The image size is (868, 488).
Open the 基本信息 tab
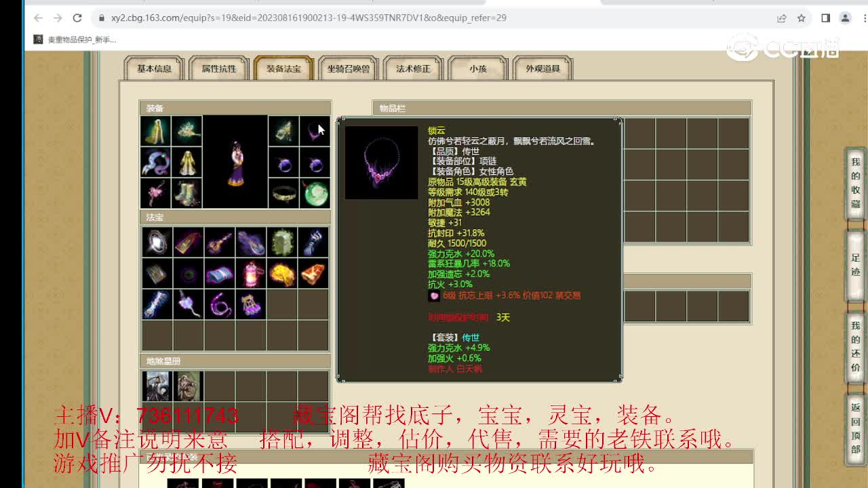(154, 68)
